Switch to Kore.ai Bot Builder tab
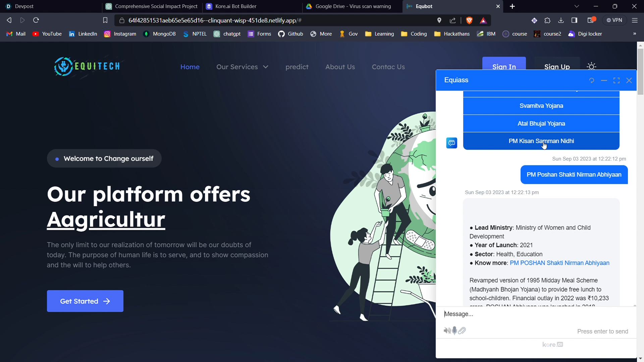 point(236,6)
